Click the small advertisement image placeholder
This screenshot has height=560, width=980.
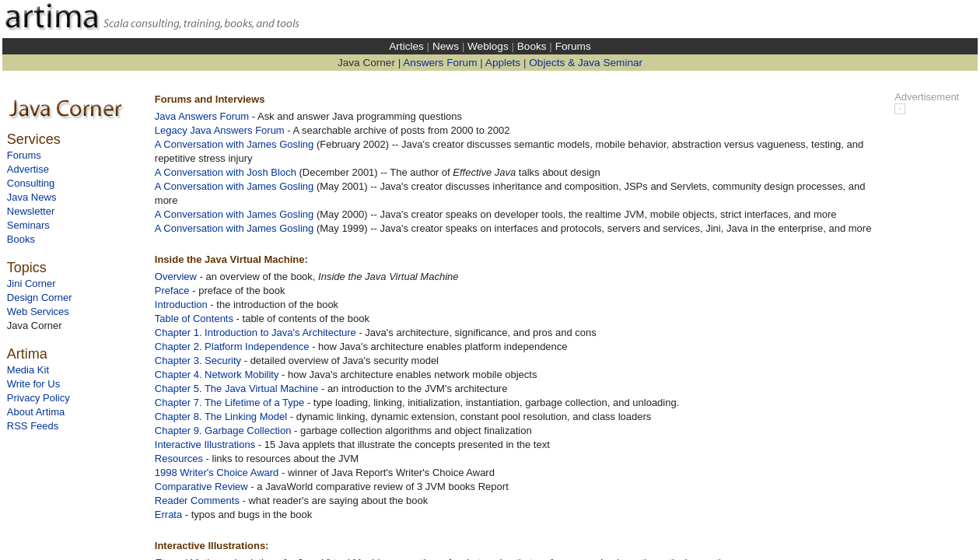pos(900,109)
